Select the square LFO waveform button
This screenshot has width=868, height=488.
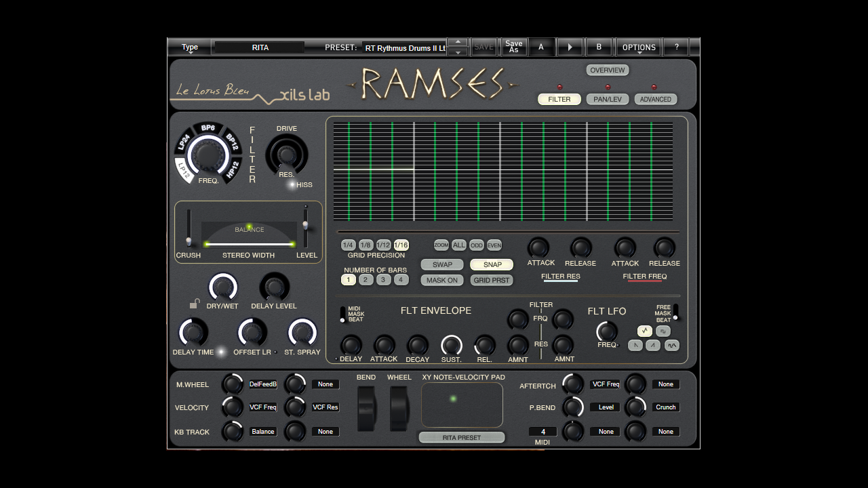[x=663, y=331]
